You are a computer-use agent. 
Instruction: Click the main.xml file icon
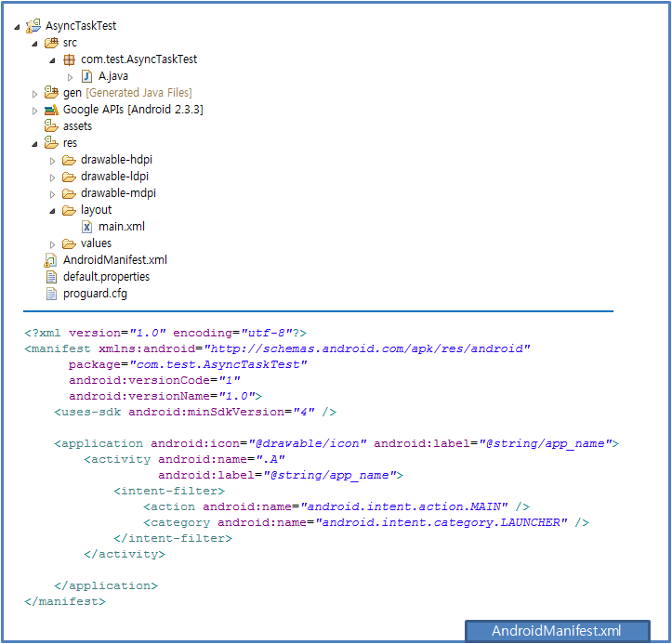click(87, 227)
